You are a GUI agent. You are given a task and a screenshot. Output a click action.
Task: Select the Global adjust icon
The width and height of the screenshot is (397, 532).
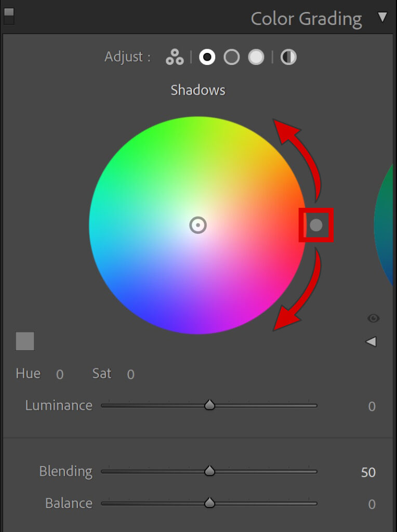[288, 57]
